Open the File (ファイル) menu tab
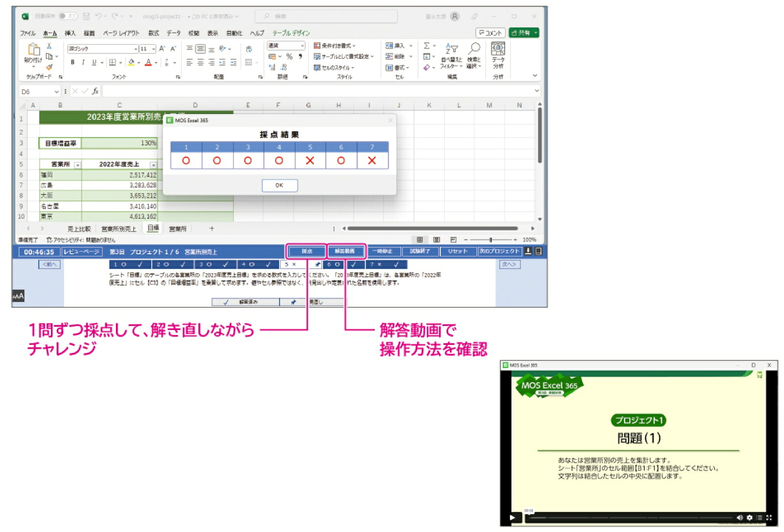The image size is (784, 532). pyautogui.click(x=27, y=33)
